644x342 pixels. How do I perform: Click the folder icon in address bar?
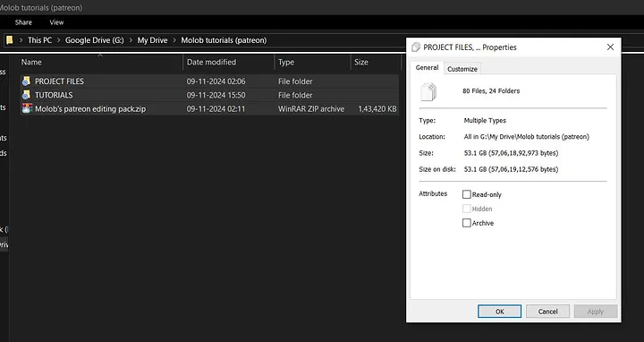click(10, 40)
